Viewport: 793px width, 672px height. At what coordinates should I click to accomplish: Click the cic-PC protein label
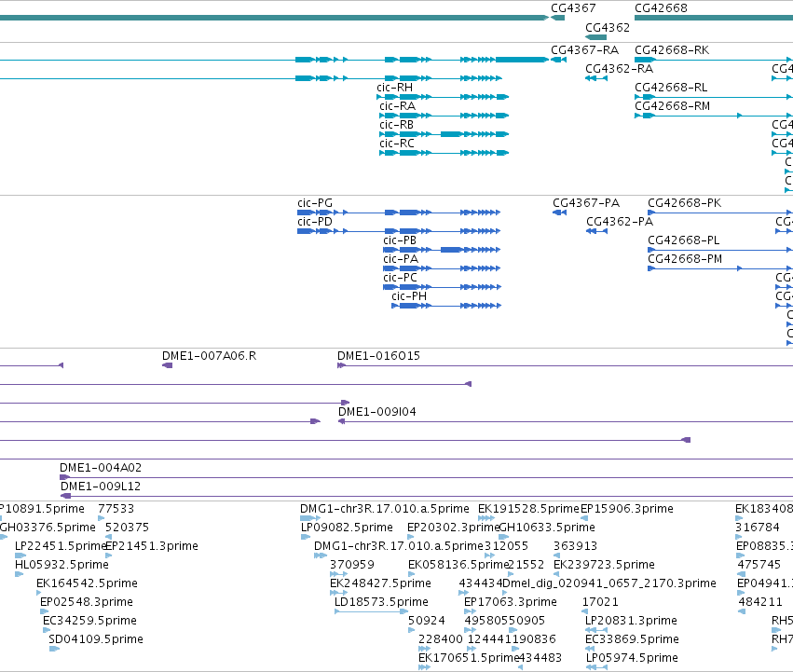(x=400, y=279)
